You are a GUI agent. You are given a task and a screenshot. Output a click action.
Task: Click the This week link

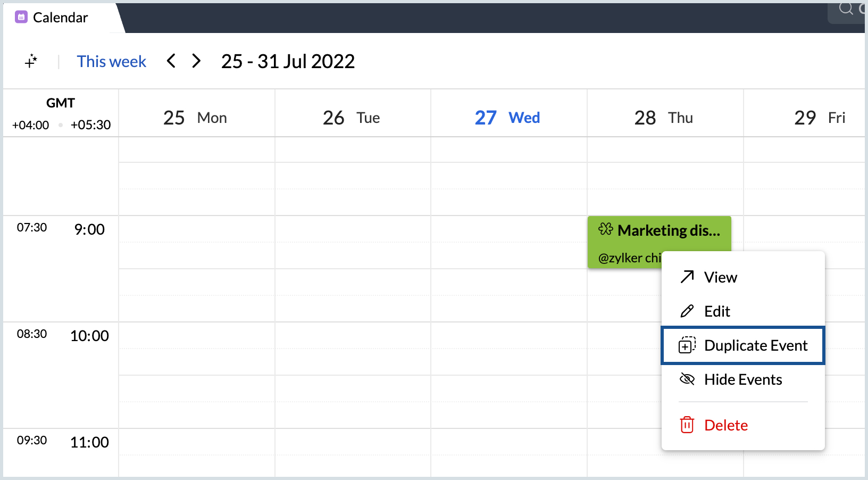(111, 62)
